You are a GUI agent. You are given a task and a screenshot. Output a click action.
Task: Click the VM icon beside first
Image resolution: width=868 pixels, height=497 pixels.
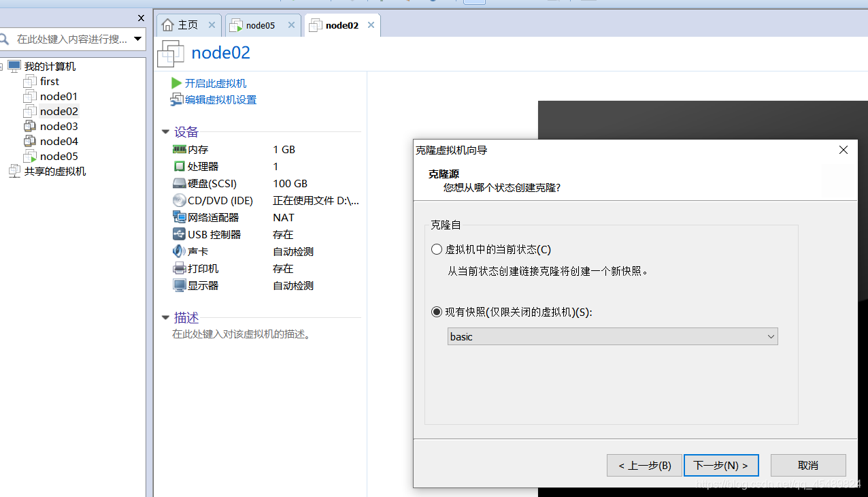(x=30, y=81)
